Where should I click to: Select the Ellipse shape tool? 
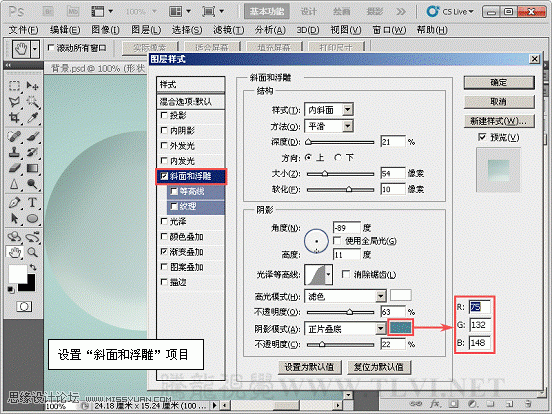tap(32, 219)
